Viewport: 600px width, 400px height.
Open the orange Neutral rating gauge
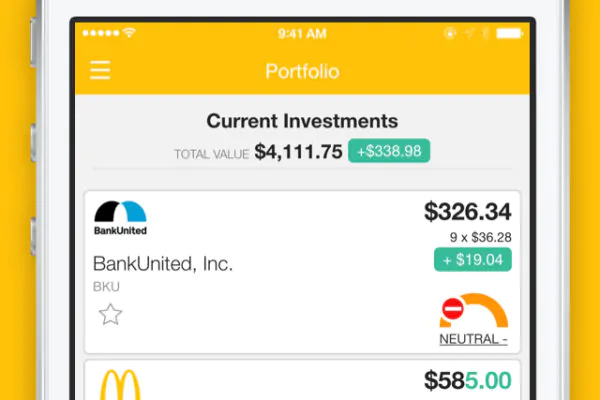474,310
